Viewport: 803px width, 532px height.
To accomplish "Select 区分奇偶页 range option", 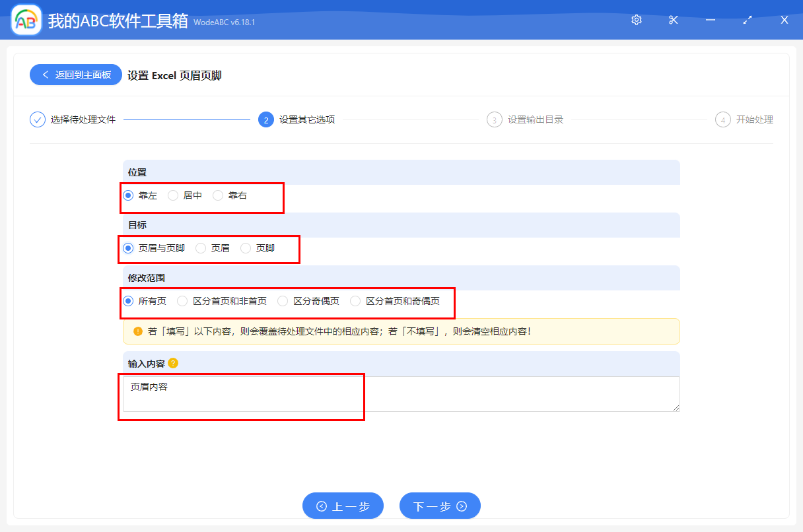I will click(283, 301).
